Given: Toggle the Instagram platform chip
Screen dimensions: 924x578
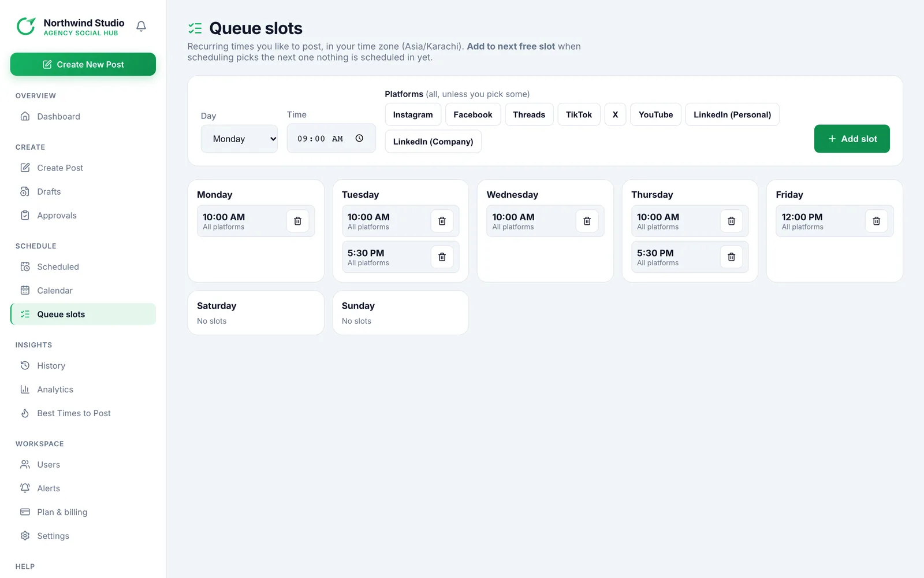Looking at the screenshot, I should [x=413, y=114].
